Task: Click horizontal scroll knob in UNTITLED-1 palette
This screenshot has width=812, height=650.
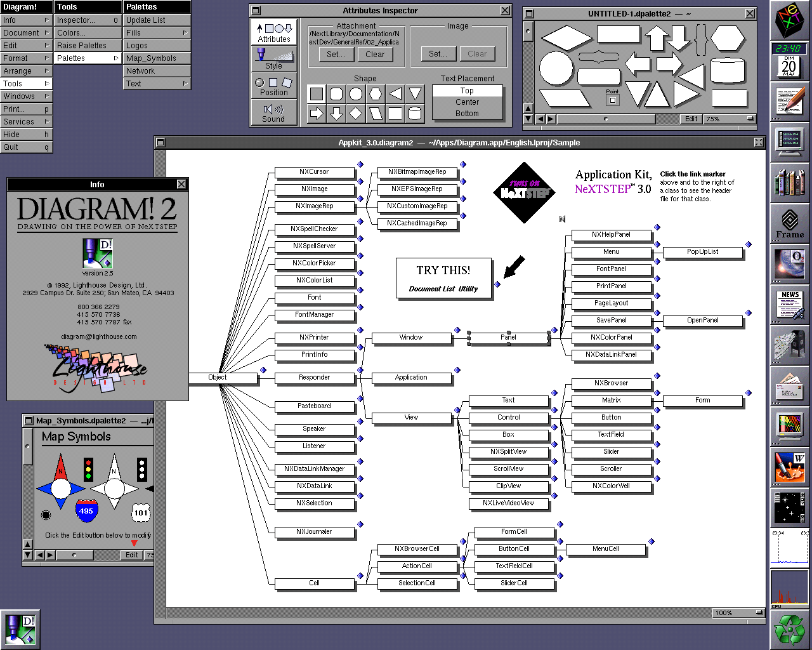Action: 606,119
